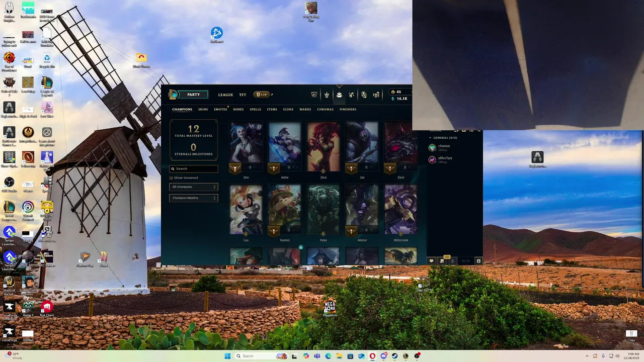
Task: Open the Profile icon next to Collection
Action: 327,95
